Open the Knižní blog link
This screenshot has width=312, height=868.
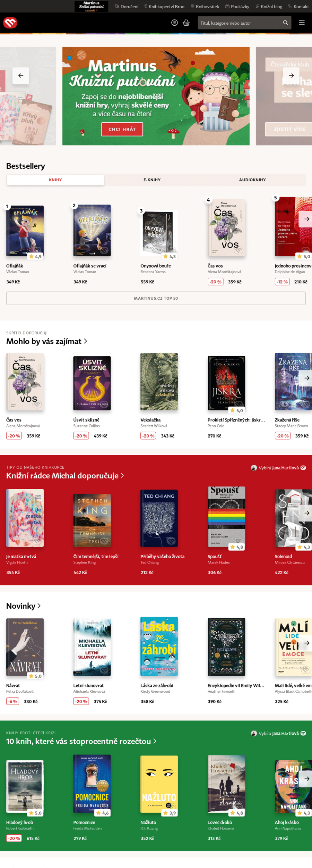(x=269, y=7)
